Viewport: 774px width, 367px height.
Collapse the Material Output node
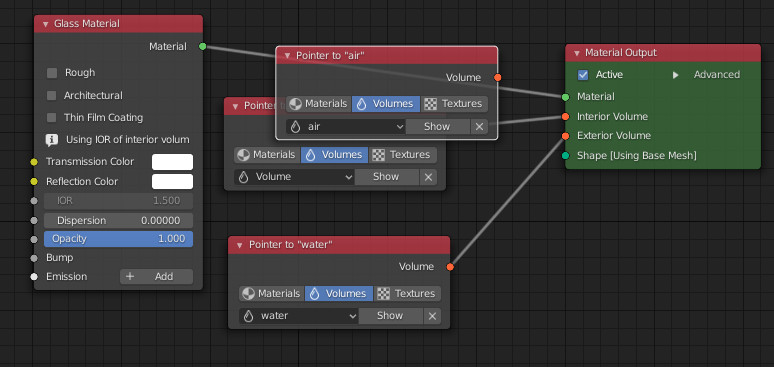tap(576, 53)
